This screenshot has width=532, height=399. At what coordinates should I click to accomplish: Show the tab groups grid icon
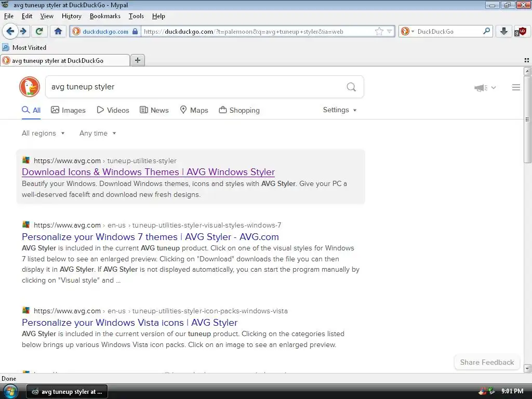(x=527, y=60)
